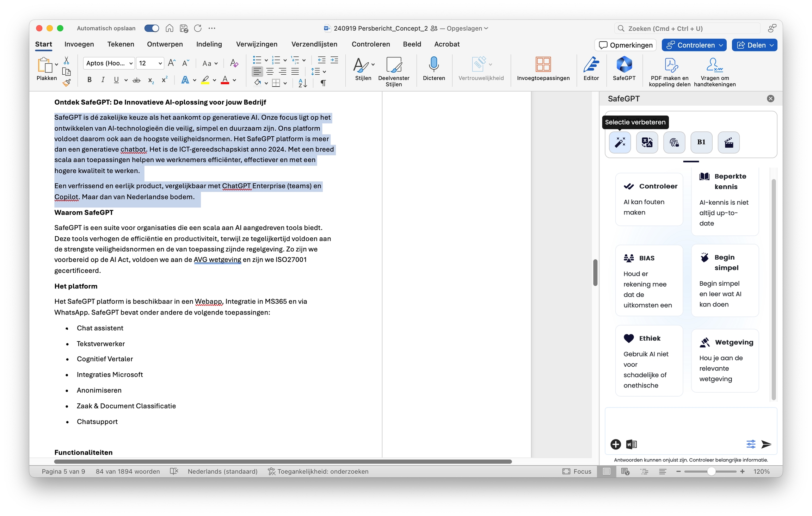812x516 pixels.
Task: Click the B1 language level button
Action: [701, 142]
